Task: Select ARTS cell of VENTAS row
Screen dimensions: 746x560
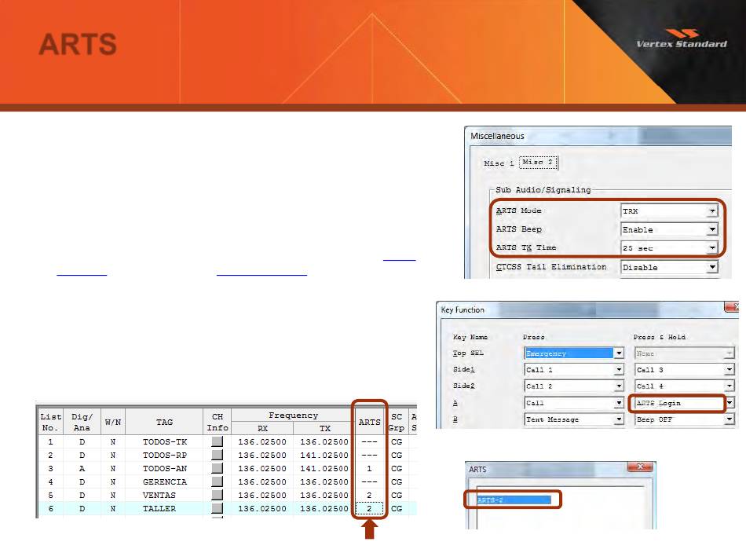Action: (x=369, y=496)
